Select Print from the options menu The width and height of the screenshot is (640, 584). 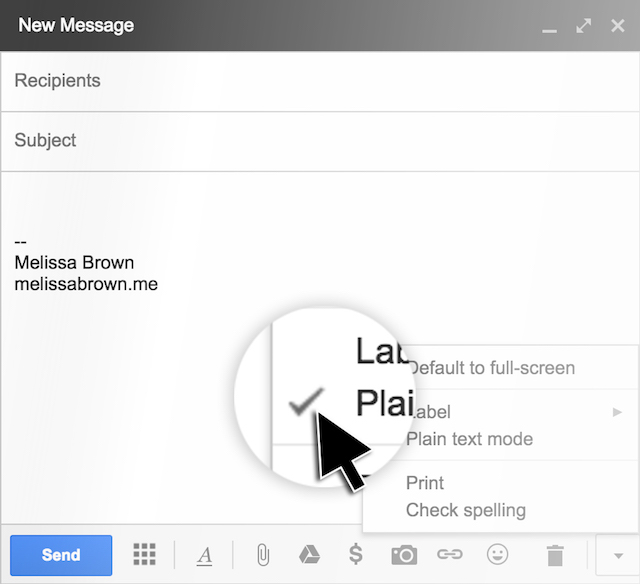425,483
